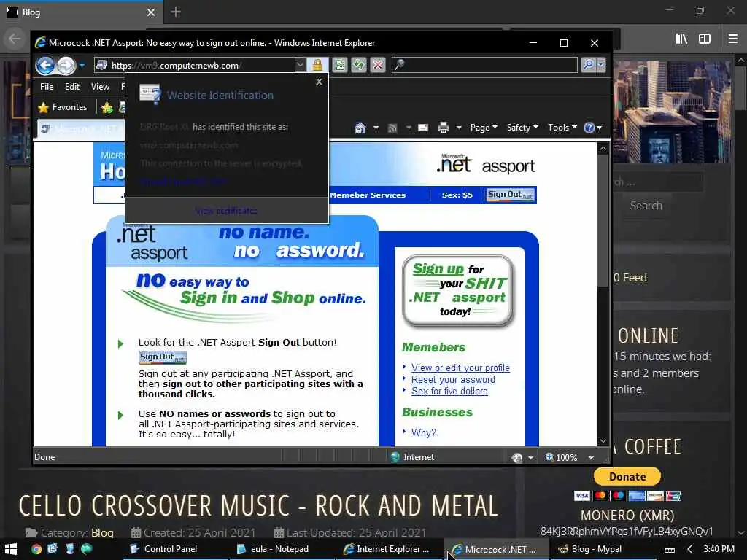The image size is (747, 560).
Task: Click the Protected Mode icon in status bar
Action: (517, 458)
